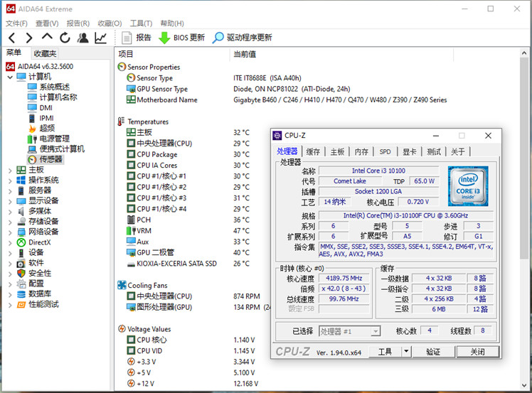This screenshot has height=393, width=532.
Task: Click the forward navigation arrow in toolbar
Action: pos(29,38)
